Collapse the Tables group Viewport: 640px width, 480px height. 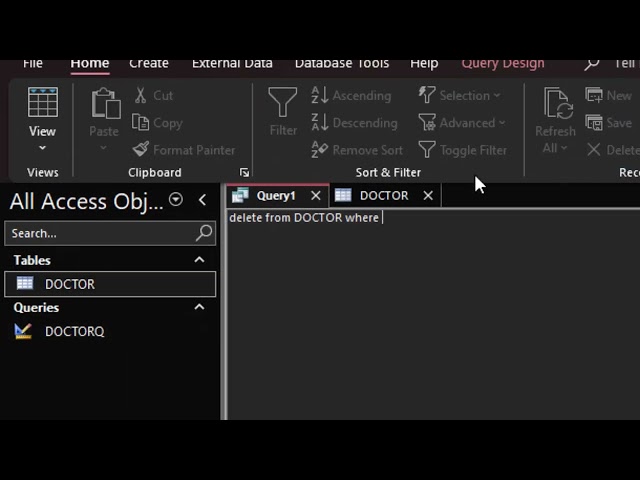point(199,260)
